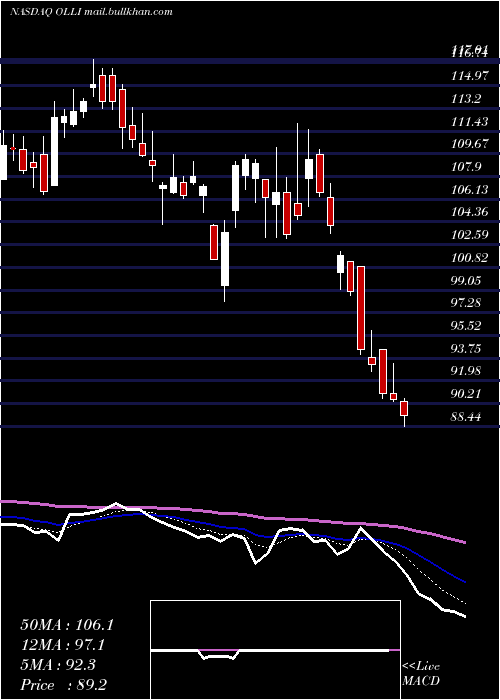500x700 pixels.
Task: Select the 88.44 price axis label
Action: coord(466,417)
